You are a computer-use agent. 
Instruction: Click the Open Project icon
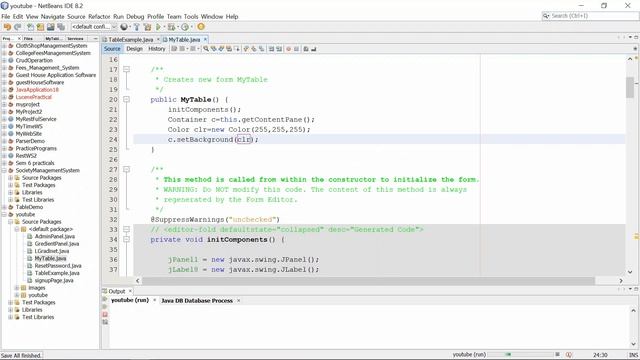(x=50, y=27)
